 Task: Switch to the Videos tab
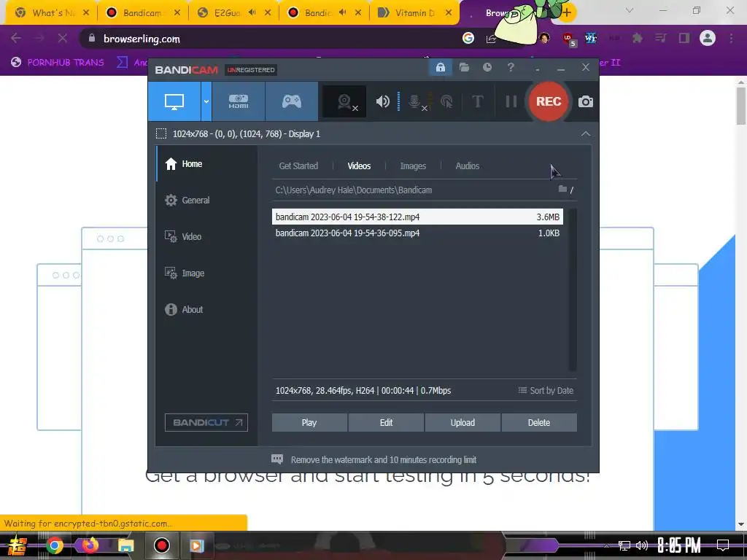coord(359,166)
